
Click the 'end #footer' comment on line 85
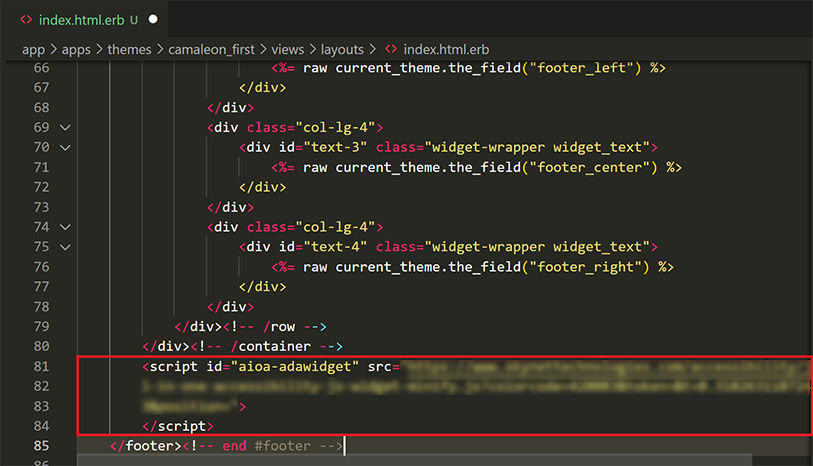262,446
